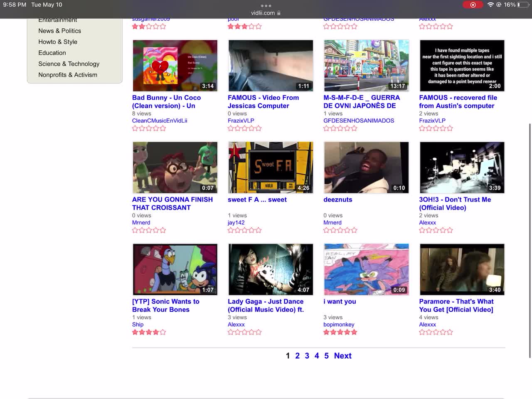The width and height of the screenshot is (532, 399).
Task: Click the 'i want you' title link
Action: pyautogui.click(x=340, y=301)
